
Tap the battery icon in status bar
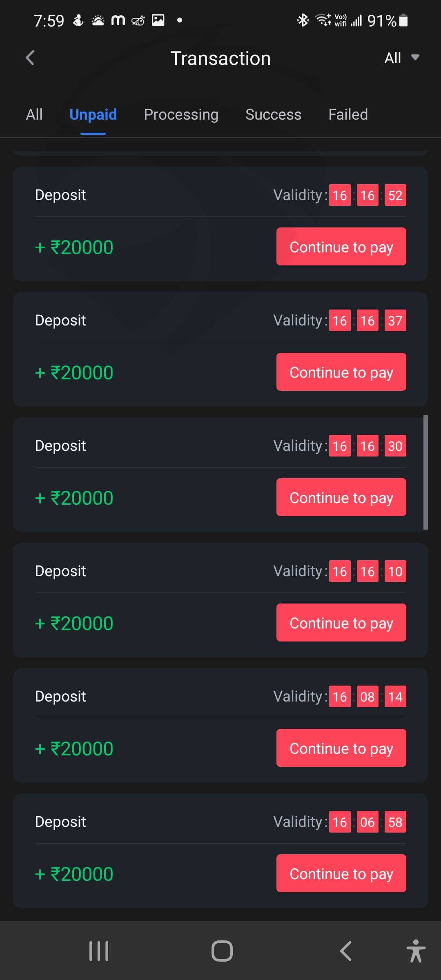[x=403, y=20]
